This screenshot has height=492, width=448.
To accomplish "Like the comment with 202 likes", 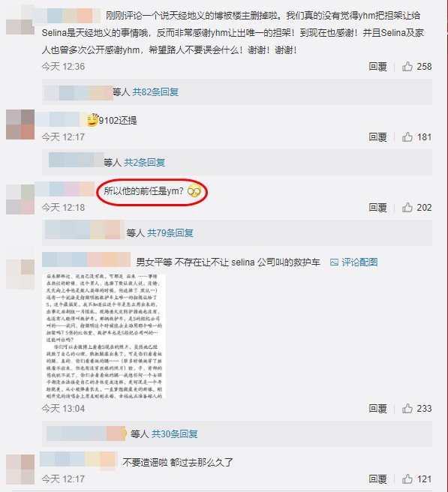I will [x=407, y=208].
